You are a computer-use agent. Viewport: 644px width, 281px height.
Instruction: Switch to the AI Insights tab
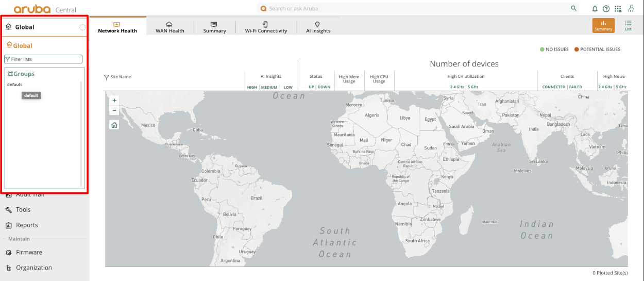[318, 27]
